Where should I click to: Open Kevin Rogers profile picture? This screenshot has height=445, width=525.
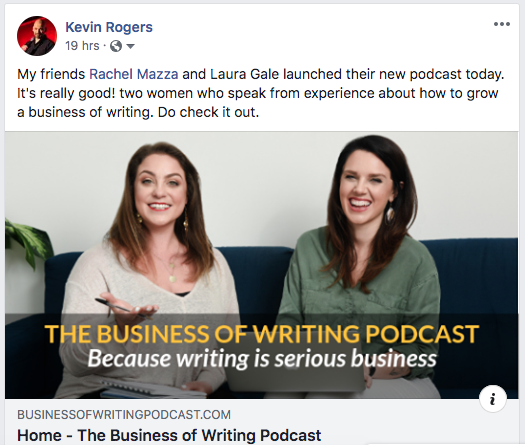[x=37, y=36]
